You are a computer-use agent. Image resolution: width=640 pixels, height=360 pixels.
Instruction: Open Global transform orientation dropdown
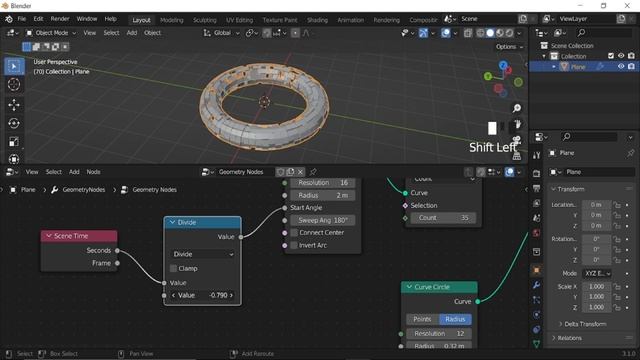pos(222,33)
